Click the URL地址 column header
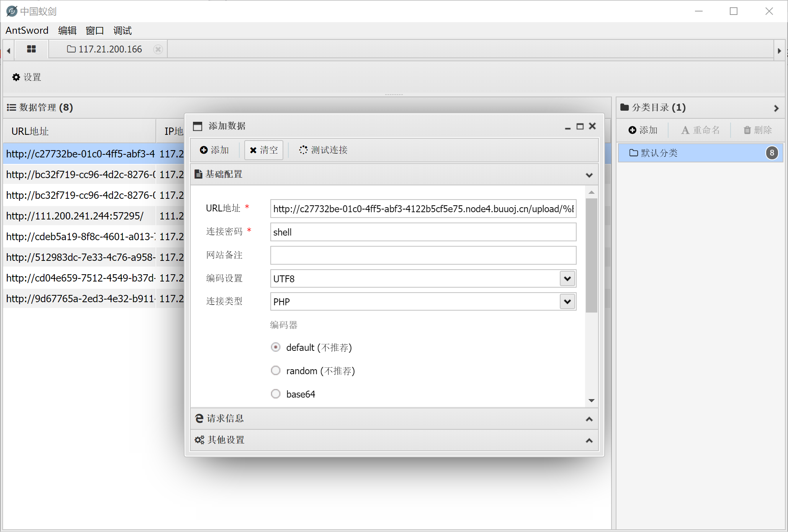Image resolution: width=788 pixels, height=532 pixels. tap(80, 131)
